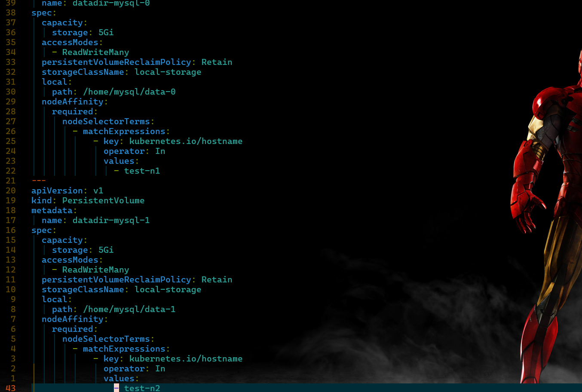Click "required:" on line 6
582x392 pixels.
(x=75, y=329)
